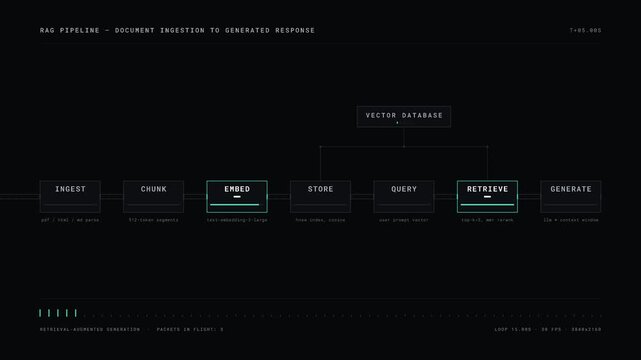Image resolution: width=641 pixels, height=360 pixels.
Task: Click the 'LOOP 15.00S' footer info
Action: [x=548, y=329]
